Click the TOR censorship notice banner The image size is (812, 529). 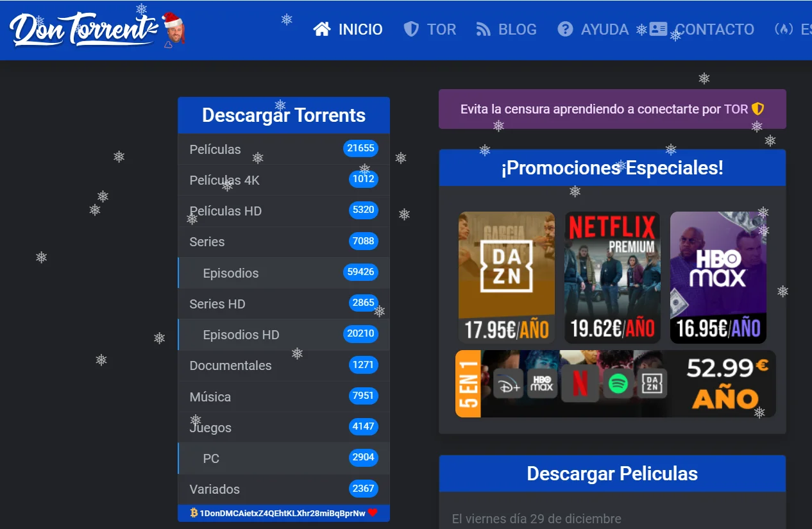(612, 109)
